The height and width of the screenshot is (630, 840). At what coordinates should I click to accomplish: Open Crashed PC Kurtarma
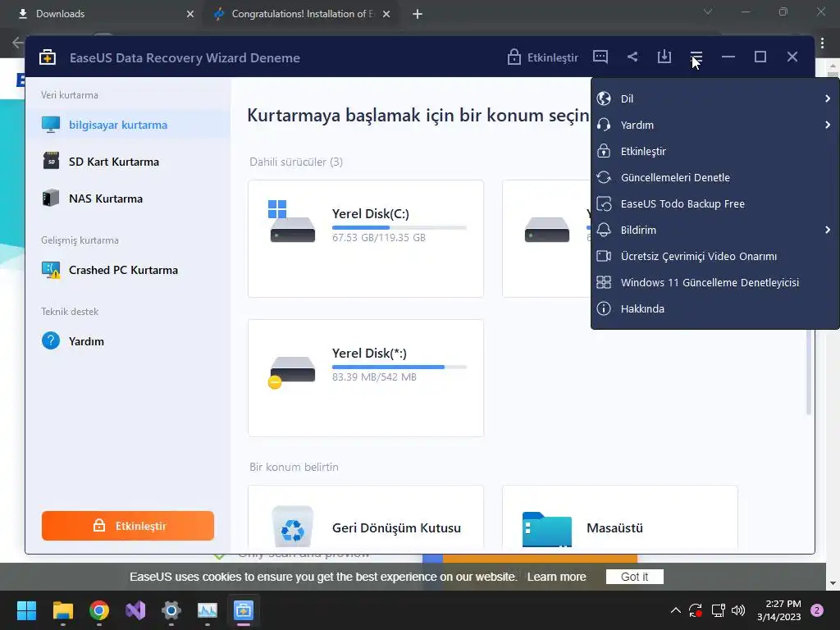pos(128,270)
